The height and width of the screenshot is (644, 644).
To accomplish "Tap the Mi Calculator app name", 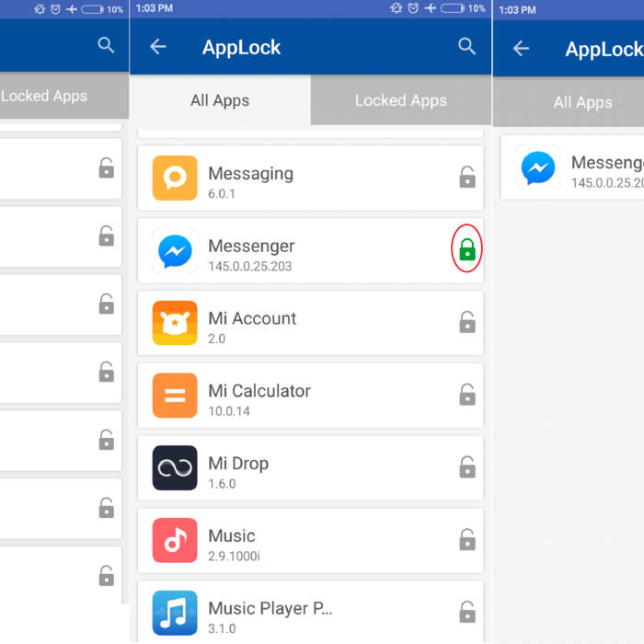I will 259,391.
